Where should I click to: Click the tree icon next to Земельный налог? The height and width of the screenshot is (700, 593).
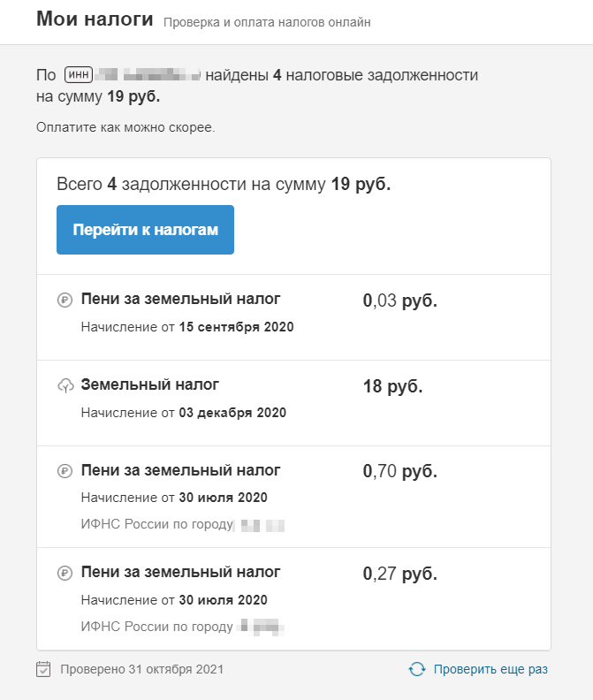point(65,385)
